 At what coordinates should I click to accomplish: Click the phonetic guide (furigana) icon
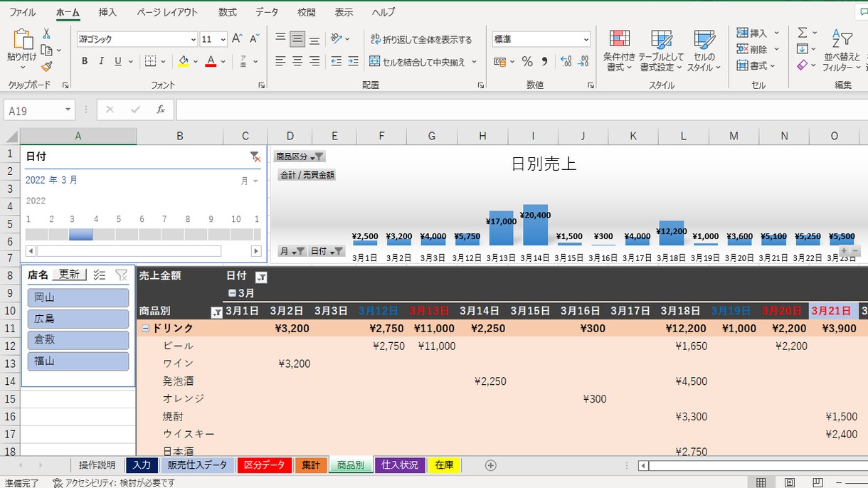pyautogui.click(x=243, y=61)
